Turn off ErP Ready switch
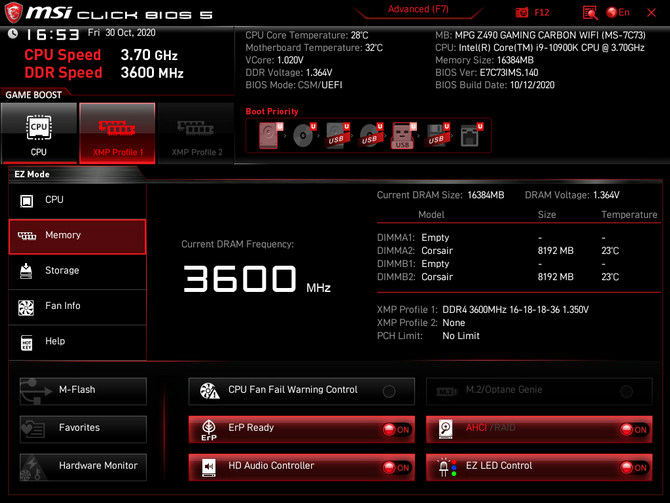This screenshot has height=503, width=670. click(x=396, y=429)
